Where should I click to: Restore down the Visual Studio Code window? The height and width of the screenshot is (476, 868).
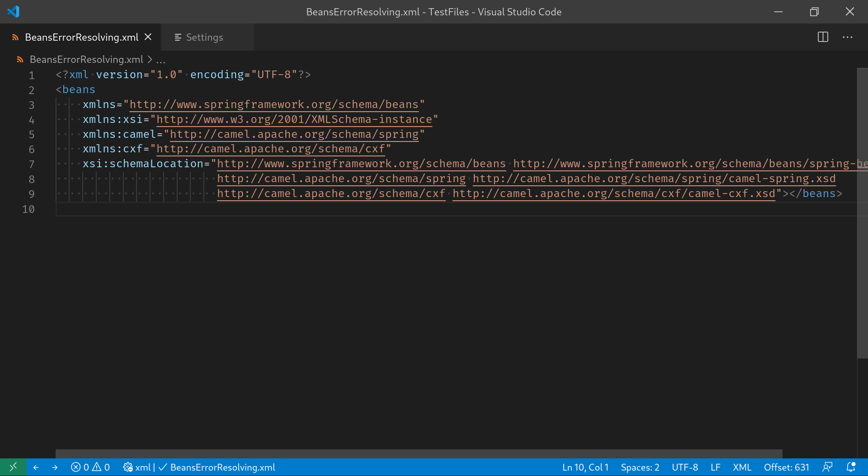pos(814,12)
